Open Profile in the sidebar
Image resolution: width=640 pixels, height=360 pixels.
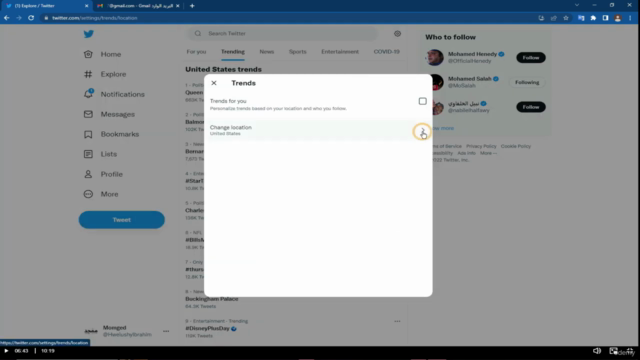pyautogui.click(x=103, y=174)
